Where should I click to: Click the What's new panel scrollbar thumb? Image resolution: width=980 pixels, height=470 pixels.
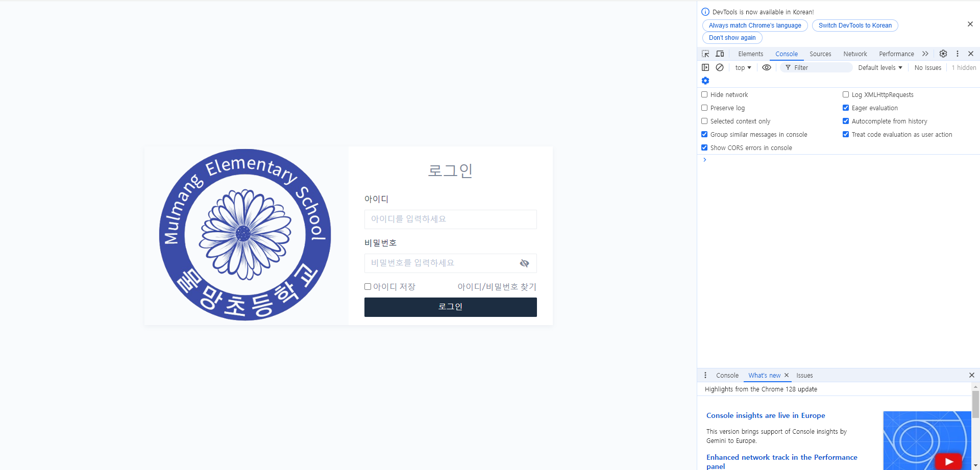975,405
